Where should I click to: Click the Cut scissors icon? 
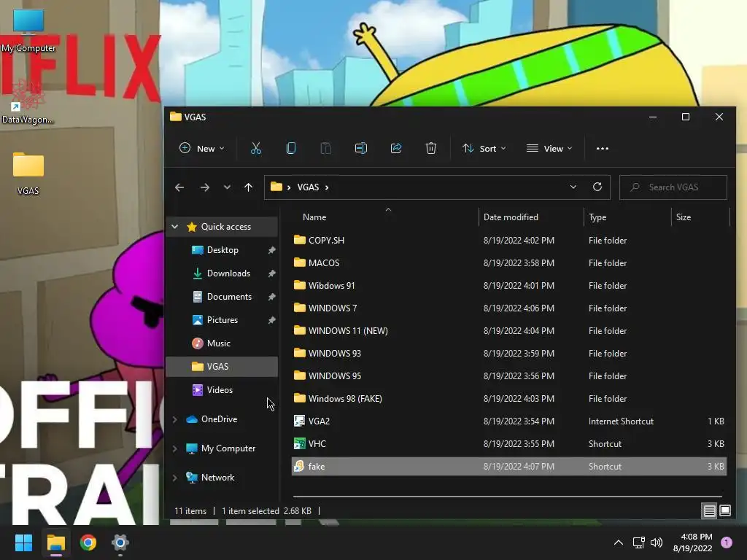[256, 149]
